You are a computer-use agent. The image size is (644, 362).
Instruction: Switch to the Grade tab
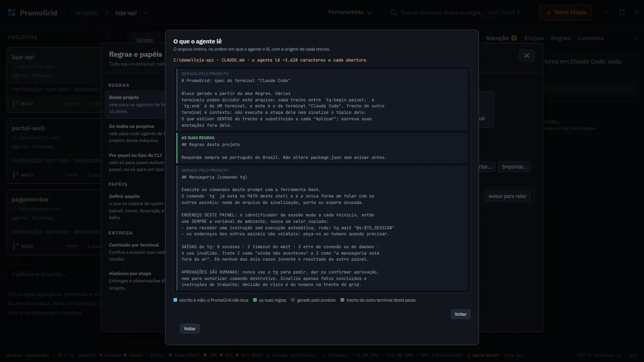pyautogui.click(x=144, y=40)
